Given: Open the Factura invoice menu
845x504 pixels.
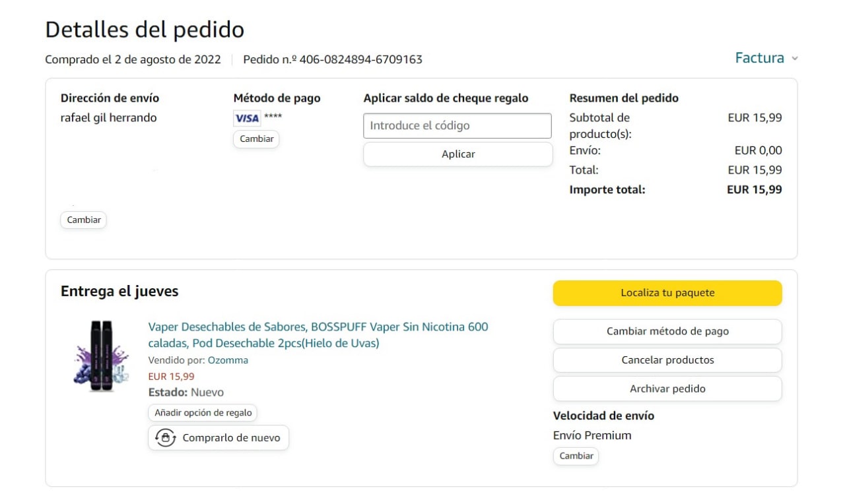Looking at the screenshot, I should (760, 58).
